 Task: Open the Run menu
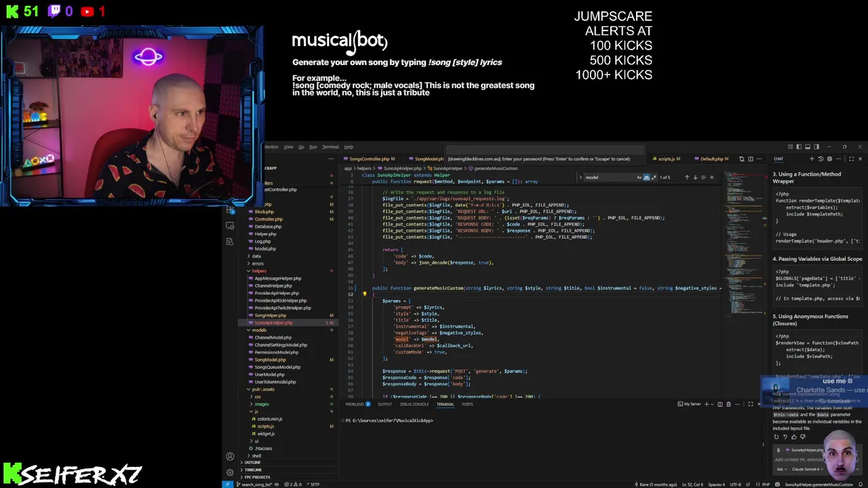click(x=313, y=147)
